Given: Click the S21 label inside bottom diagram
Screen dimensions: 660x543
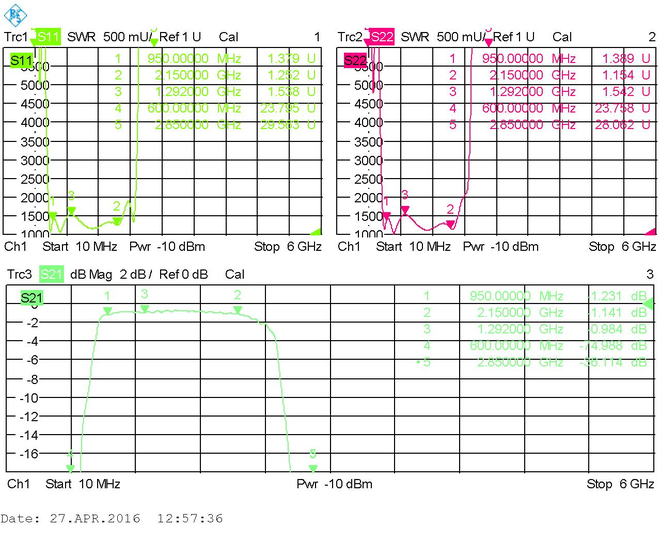Looking at the screenshot, I should tap(32, 298).
